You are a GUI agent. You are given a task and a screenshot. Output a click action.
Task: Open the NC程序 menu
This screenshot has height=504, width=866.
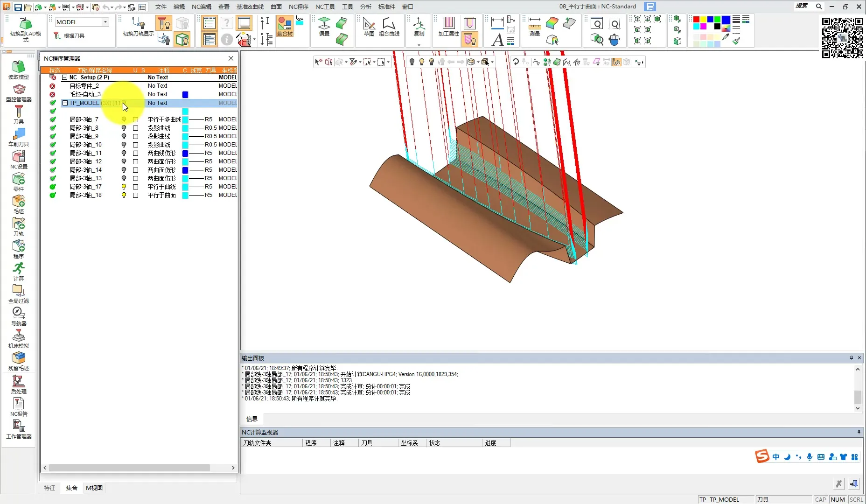tap(298, 7)
